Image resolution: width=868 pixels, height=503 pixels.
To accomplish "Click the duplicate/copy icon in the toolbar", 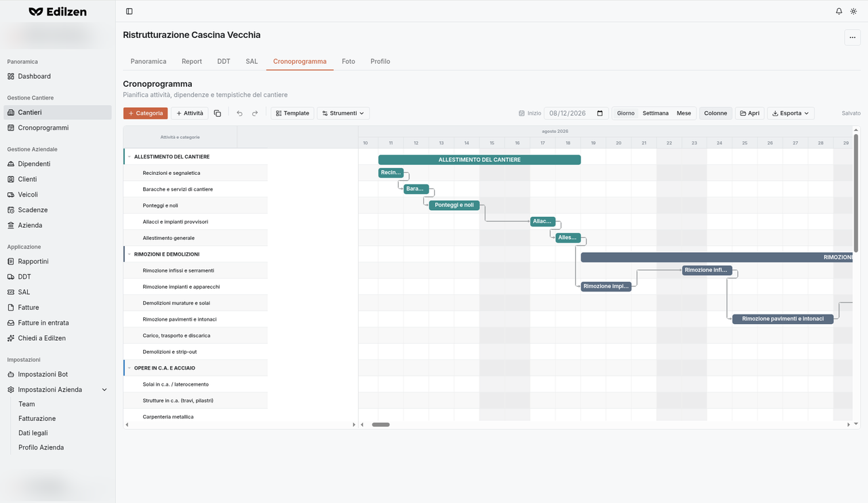I will point(217,113).
